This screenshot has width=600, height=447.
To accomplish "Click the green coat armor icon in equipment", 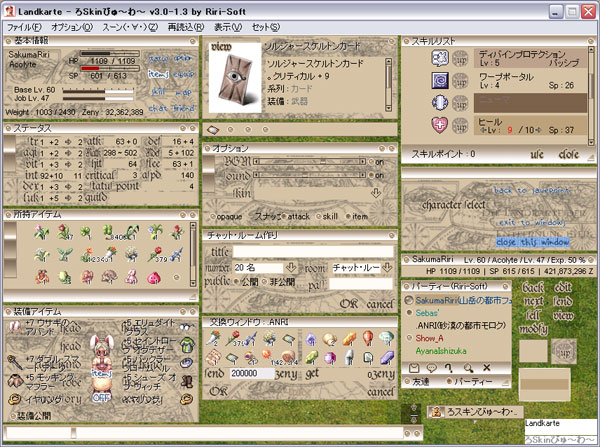I will [187, 344].
